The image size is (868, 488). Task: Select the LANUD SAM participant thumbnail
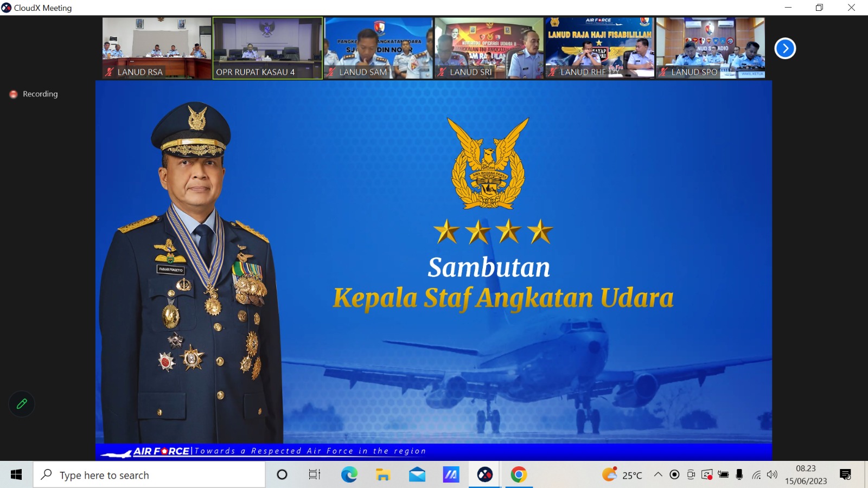click(x=378, y=48)
